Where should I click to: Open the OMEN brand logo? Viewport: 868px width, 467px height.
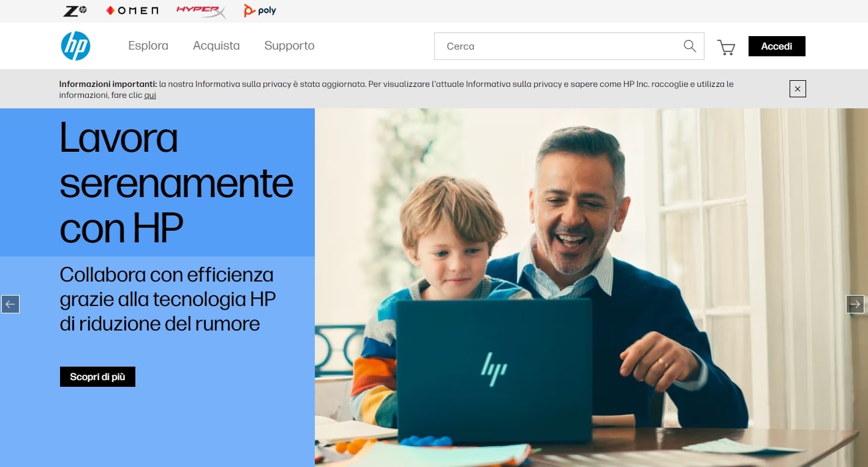coord(132,10)
